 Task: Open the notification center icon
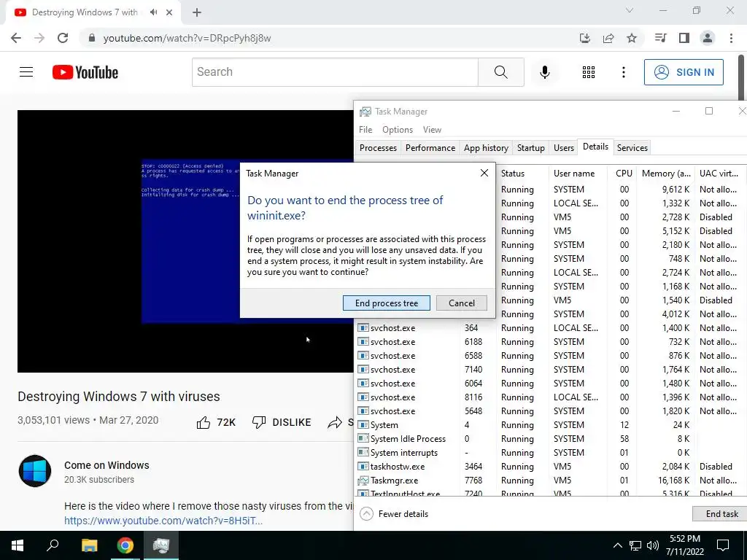723,545
